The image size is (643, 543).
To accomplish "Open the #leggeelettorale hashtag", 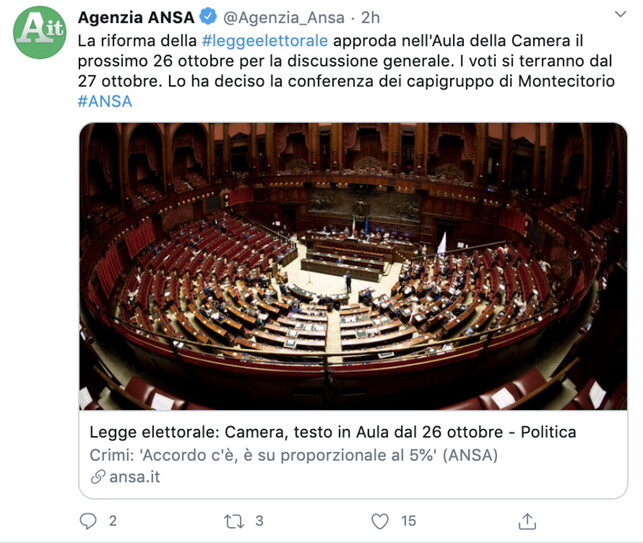I will [x=265, y=41].
